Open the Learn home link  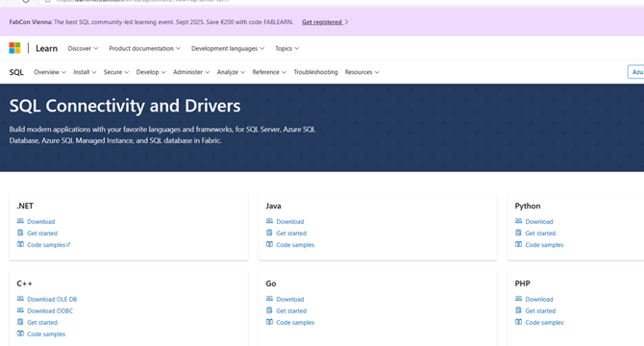point(46,48)
